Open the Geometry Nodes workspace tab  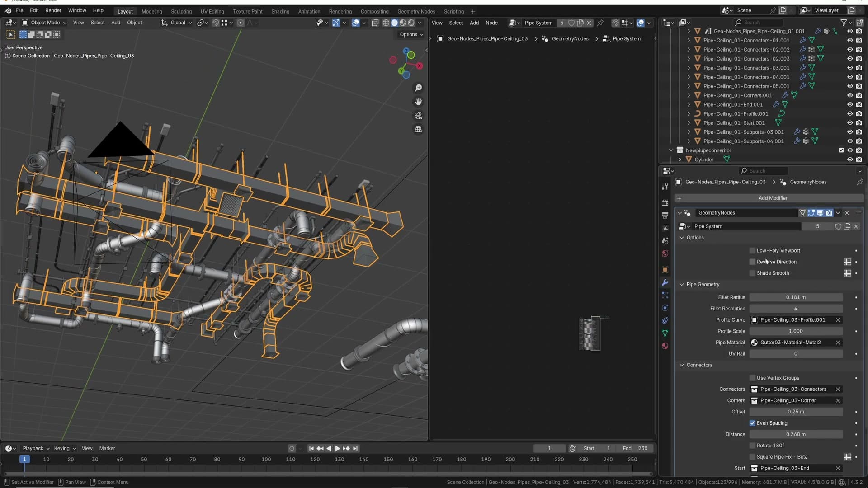click(416, 11)
